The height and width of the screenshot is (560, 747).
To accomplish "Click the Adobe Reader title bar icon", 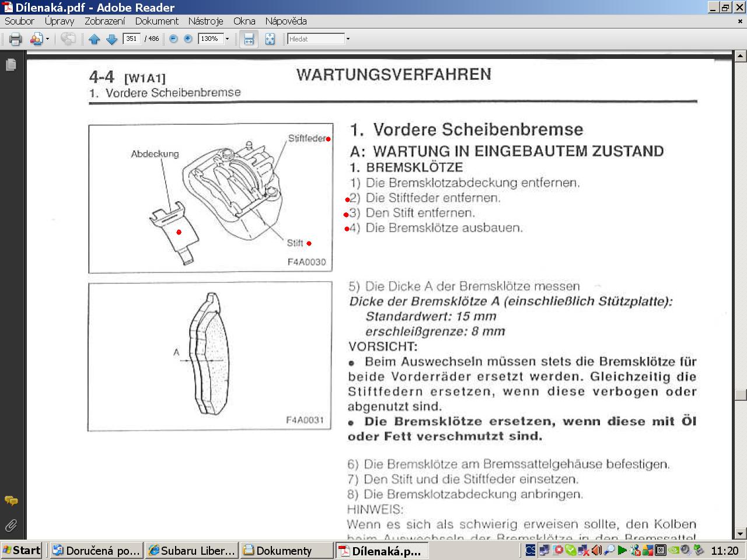I will pyautogui.click(x=8, y=7).
